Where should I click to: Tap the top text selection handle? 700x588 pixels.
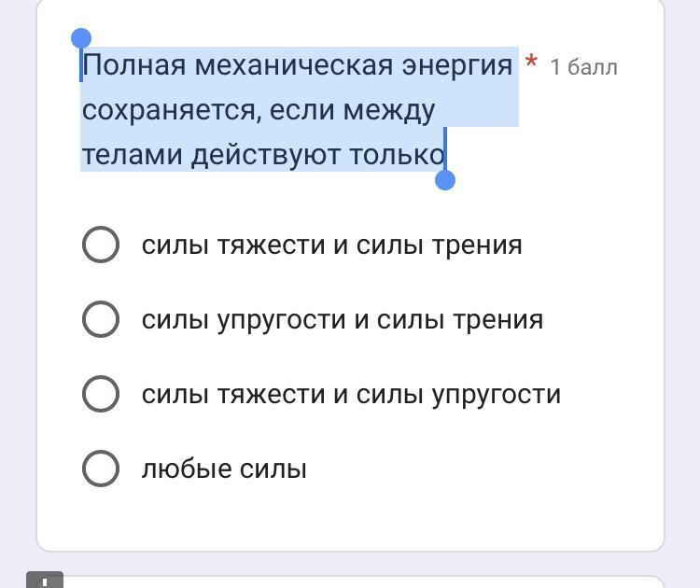pos(81,38)
